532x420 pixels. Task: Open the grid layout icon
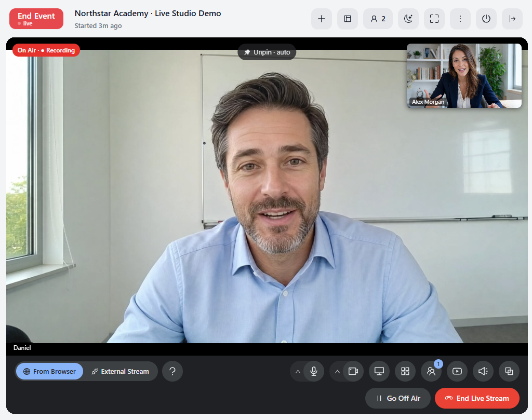pos(405,371)
